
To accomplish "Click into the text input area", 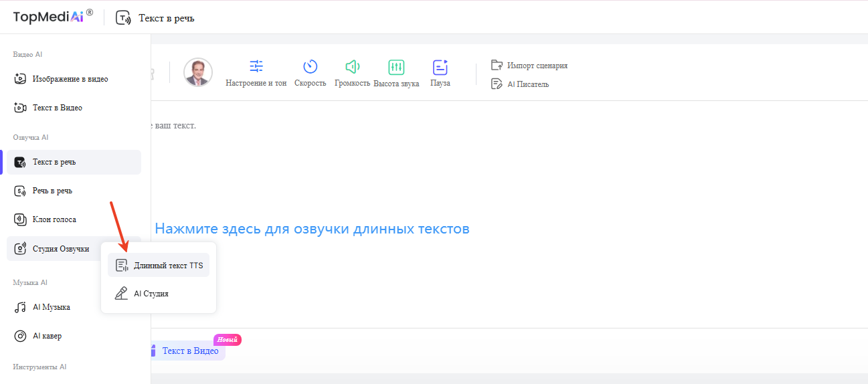I will point(509,214).
